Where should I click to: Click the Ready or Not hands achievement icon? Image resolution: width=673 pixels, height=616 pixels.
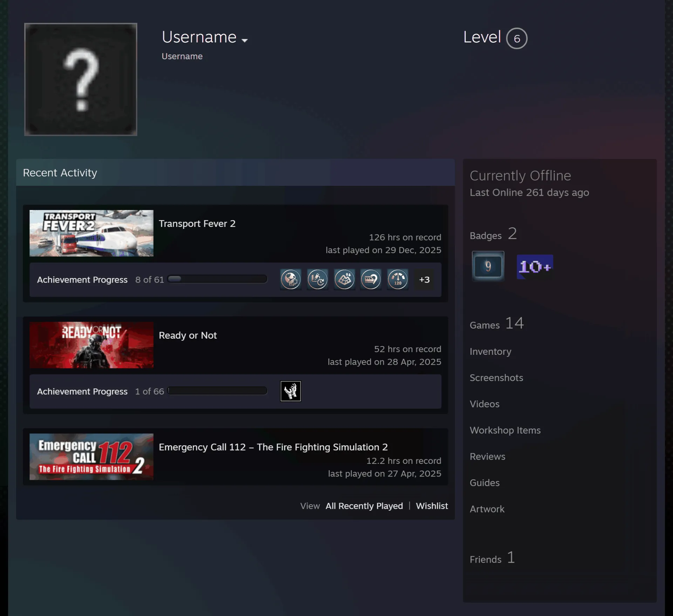291,391
